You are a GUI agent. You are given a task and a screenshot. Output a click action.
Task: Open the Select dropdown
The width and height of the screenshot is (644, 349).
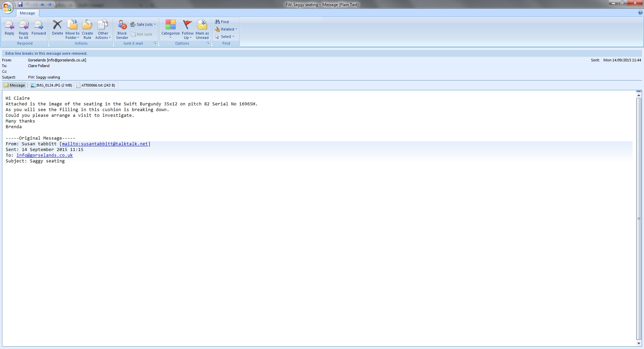[225, 37]
